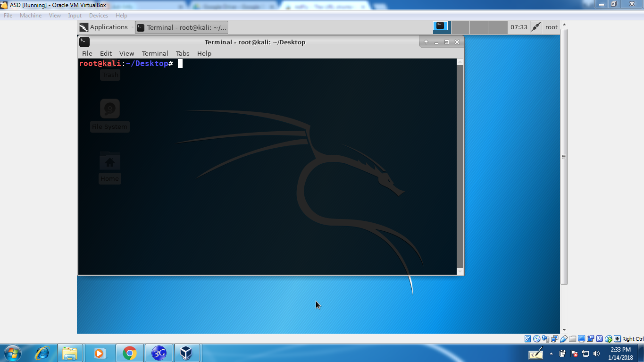The image size is (644, 362).
Task: Open the Applications menu in Kali panel
Action: pos(104,27)
